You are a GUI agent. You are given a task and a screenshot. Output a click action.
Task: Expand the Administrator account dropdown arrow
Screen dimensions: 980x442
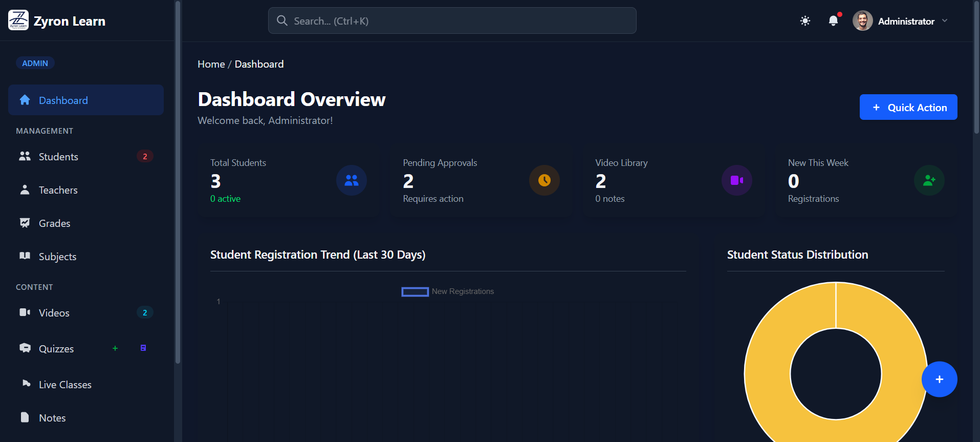pyautogui.click(x=945, y=21)
